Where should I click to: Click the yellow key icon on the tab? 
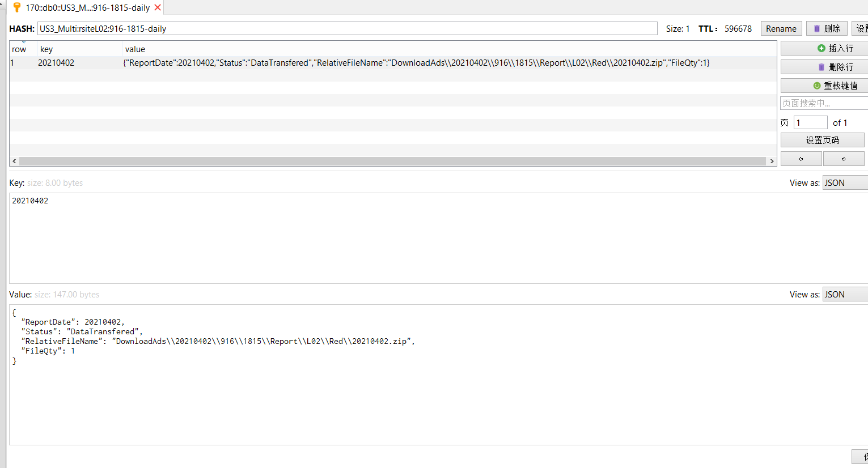[x=16, y=8]
